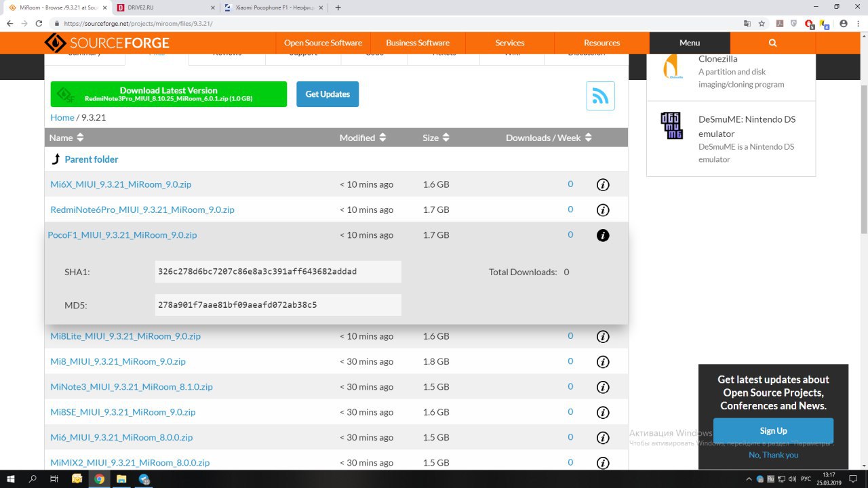
Task: Show info for Mi8_MIUI_9.3.21 file
Action: 603,362
